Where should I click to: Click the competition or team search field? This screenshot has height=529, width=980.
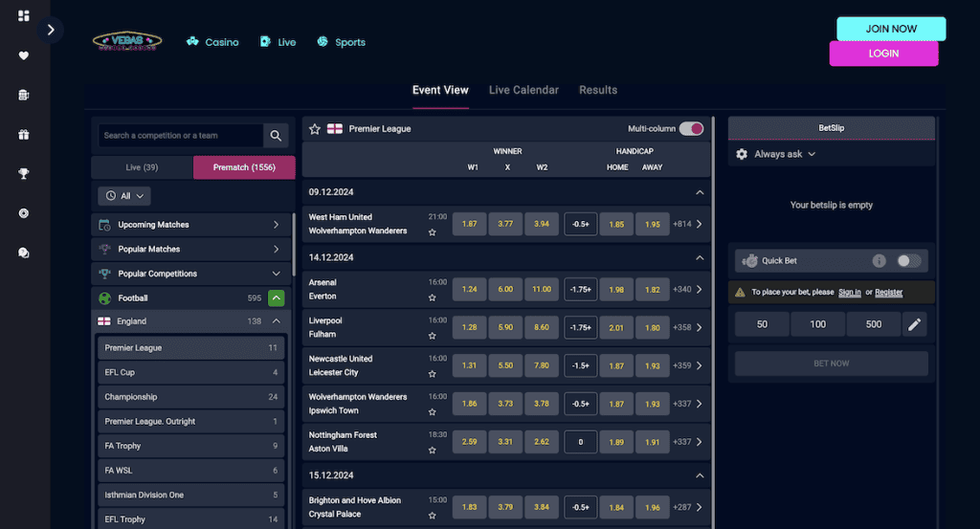(181, 136)
